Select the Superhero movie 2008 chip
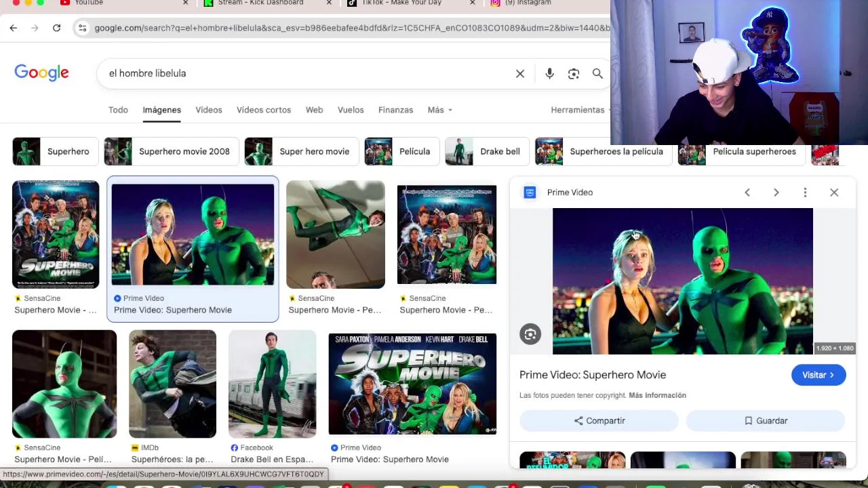868x488 pixels. click(x=171, y=152)
